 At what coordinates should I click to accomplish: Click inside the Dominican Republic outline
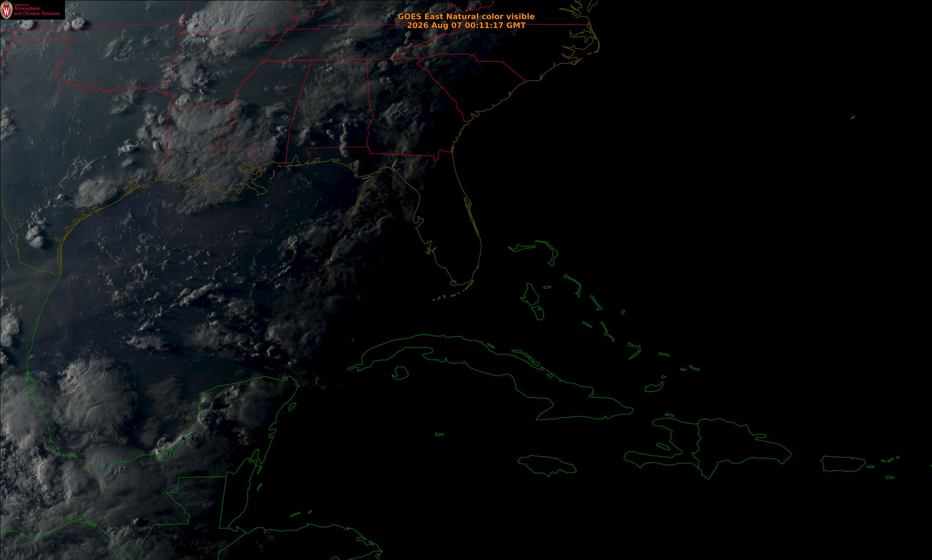pyautogui.click(x=738, y=445)
